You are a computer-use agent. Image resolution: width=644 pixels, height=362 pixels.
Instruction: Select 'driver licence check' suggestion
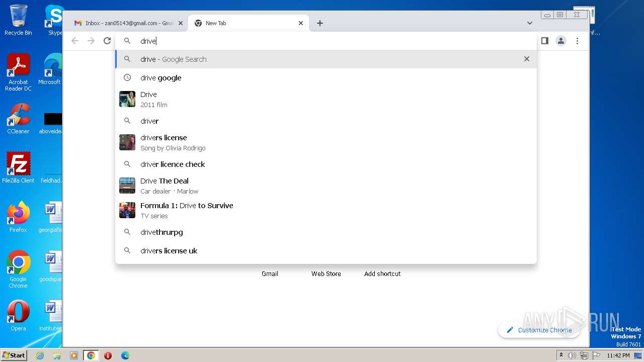(326, 164)
